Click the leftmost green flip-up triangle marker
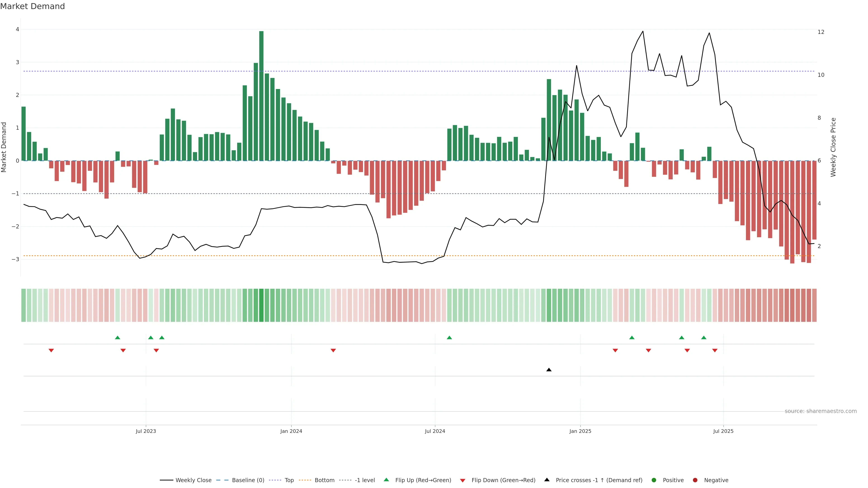The image size is (868, 488). click(117, 338)
